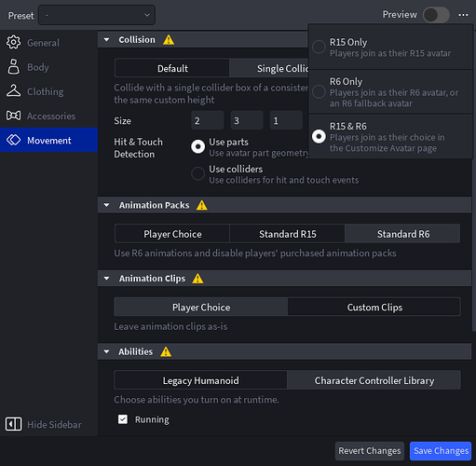Choose the Standard R15 animation pack tab
Screen dimensions: 476x466
pos(288,234)
